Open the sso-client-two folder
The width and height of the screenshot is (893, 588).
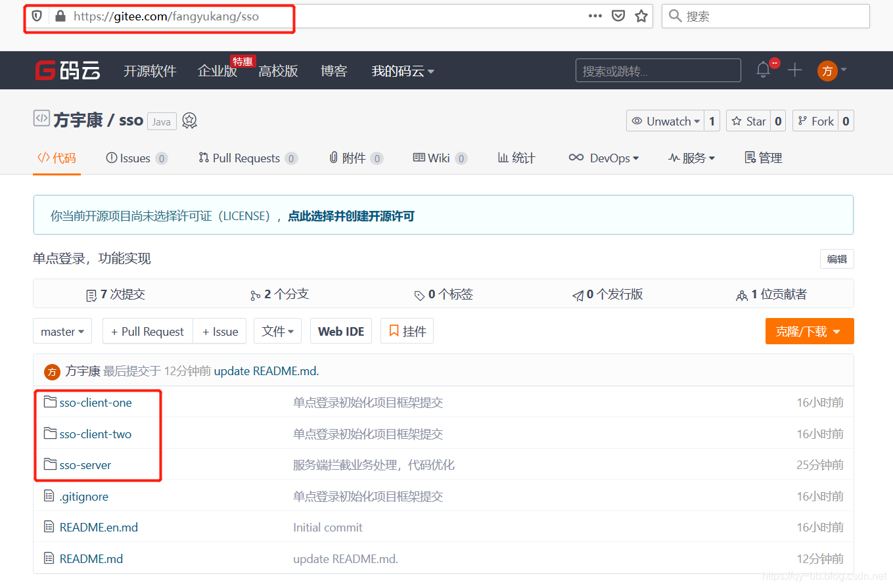coord(95,434)
